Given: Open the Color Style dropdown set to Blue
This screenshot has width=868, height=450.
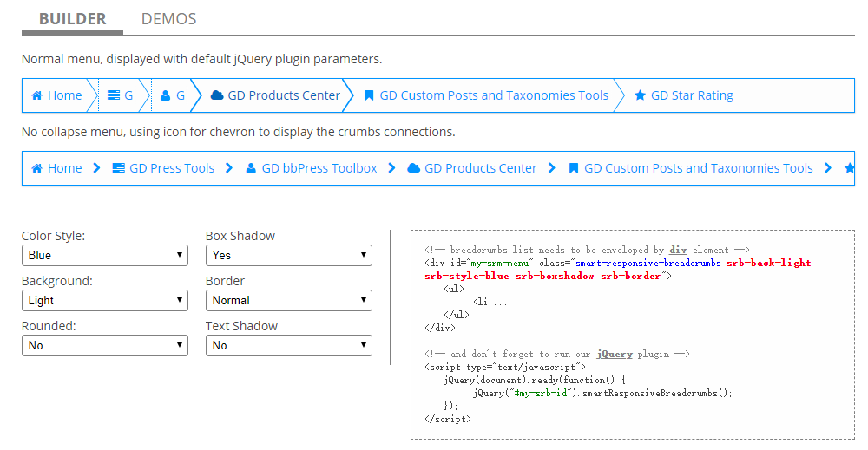Looking at the screenshot, I should [x=105, y=256].
